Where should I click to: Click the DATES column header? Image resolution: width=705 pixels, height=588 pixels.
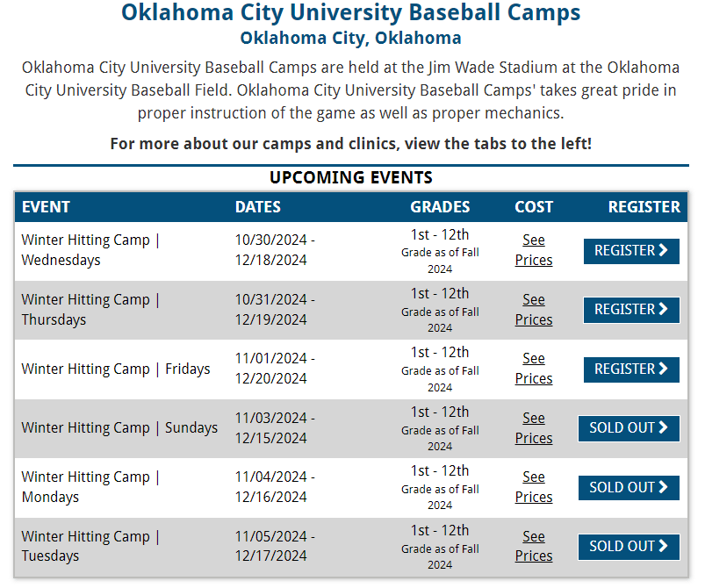pyautogui.click(x=258, y=207)
